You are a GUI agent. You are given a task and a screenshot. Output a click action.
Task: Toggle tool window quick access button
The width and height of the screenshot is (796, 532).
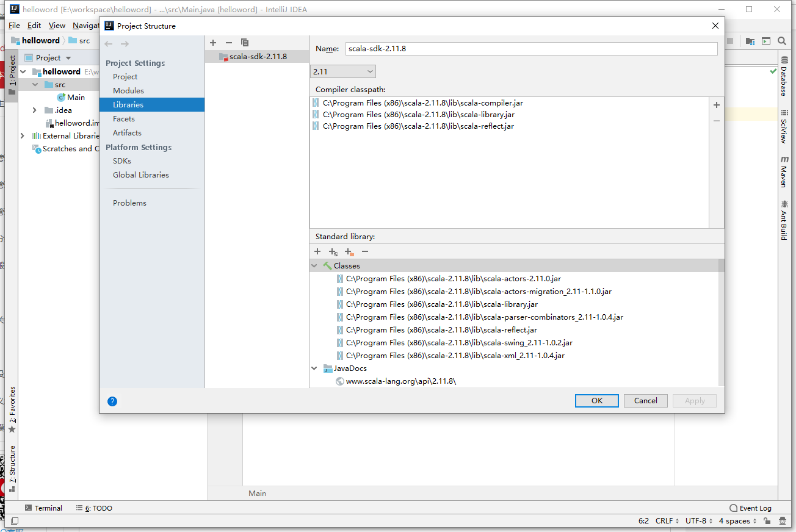pos(15,521)
